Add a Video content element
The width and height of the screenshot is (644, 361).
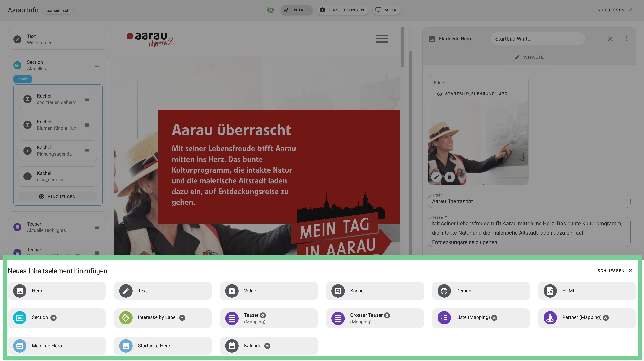click(x=269, y=291)
